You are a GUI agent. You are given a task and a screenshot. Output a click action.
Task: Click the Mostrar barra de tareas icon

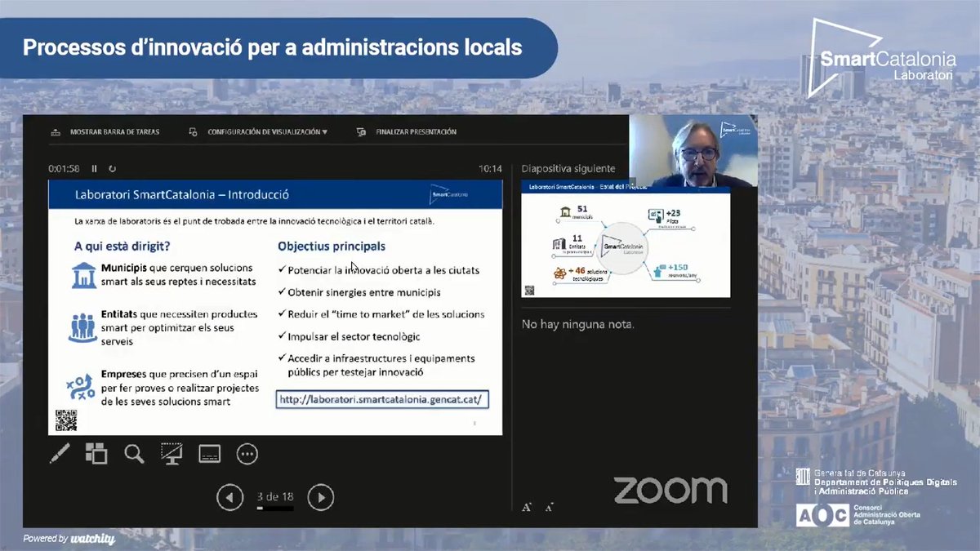pyautogui.click(x=55, y=131)
